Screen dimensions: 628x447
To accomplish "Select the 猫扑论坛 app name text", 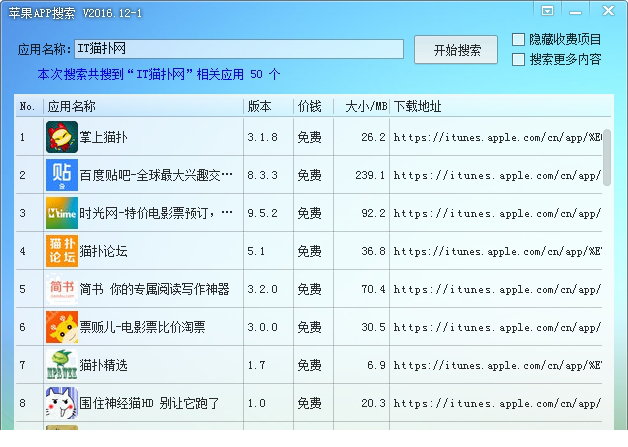I will click(x=103, y=251).
